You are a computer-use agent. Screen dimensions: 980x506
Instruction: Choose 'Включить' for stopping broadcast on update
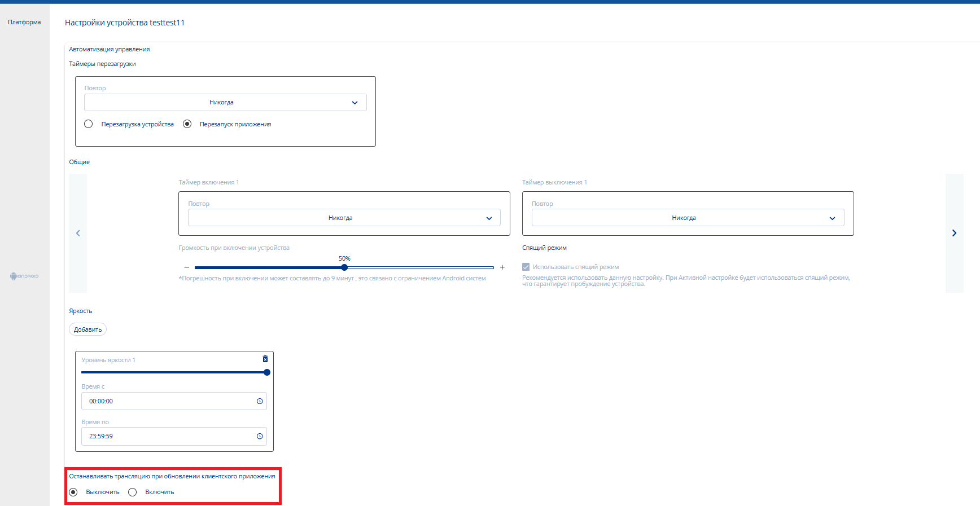(133, 492)
